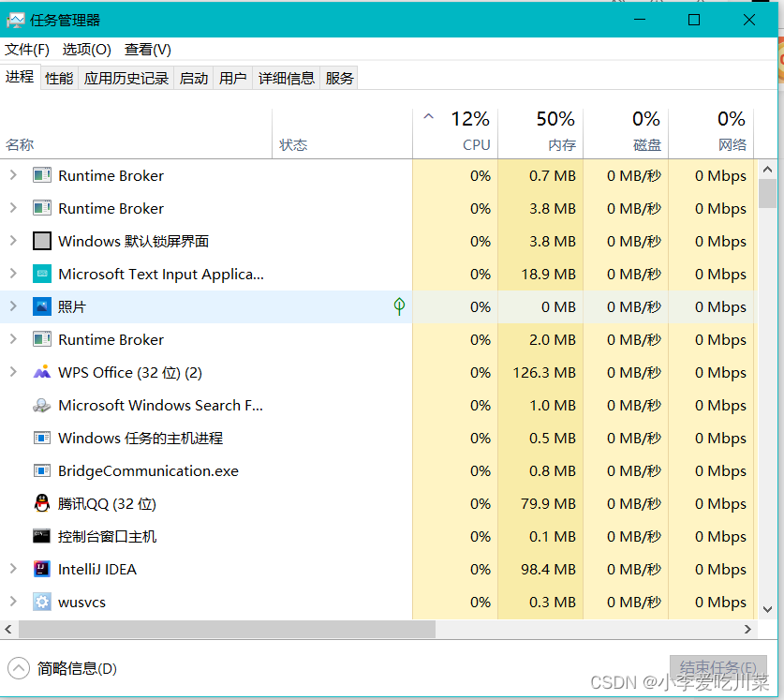The image size is (784, 700).
Task: Expand the Microsoft Text Input Application row
Action: (x=13, y=274)
